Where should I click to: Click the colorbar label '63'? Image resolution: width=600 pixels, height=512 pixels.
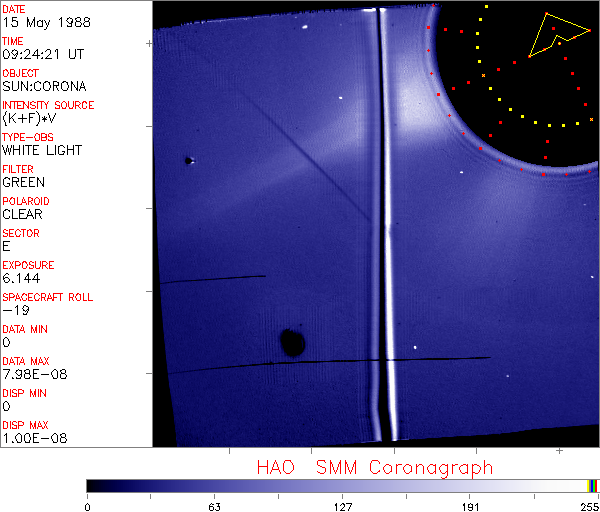(215, 507)
